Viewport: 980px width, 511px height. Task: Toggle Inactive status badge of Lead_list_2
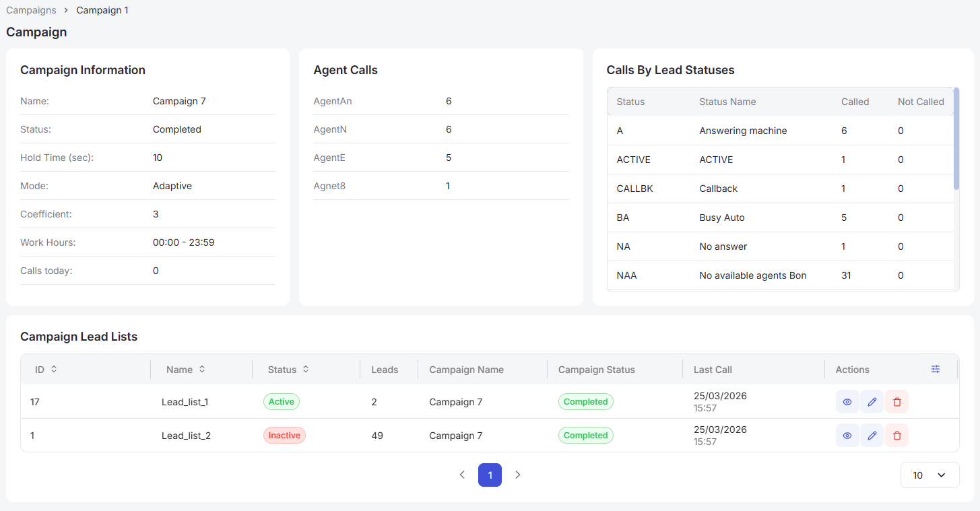(284, 436)
